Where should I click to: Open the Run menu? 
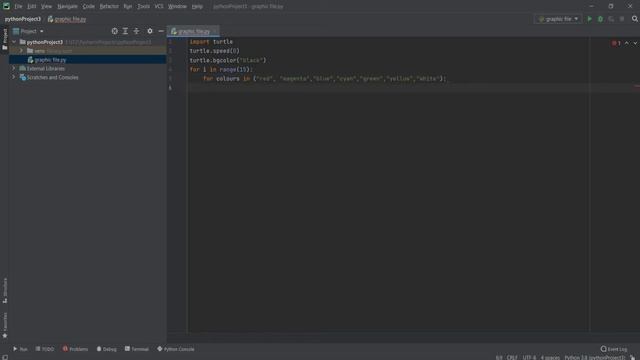pyautogui.click(x=128, y=6)
